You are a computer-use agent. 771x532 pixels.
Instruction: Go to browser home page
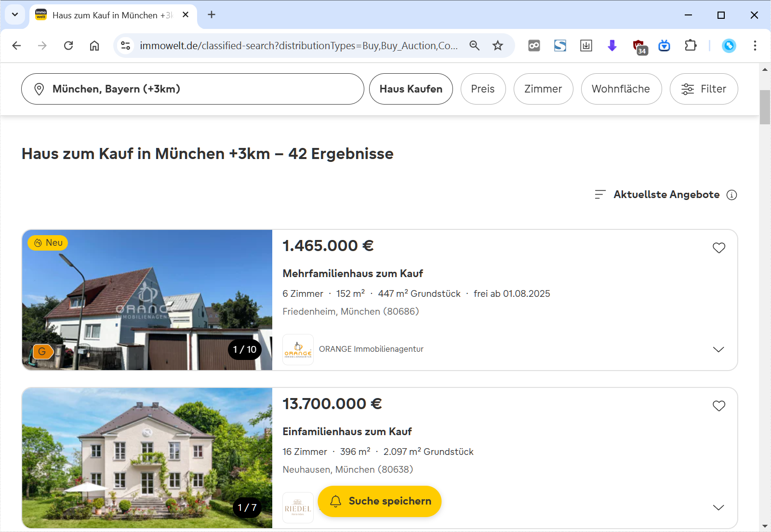[94, 45]
